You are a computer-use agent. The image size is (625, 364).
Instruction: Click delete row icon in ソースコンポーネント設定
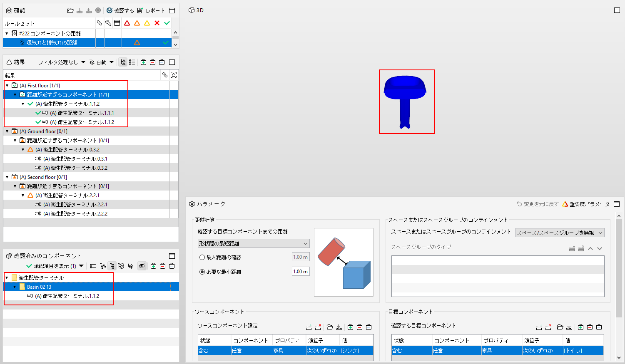pyautogui.click(x=318, y=327)
